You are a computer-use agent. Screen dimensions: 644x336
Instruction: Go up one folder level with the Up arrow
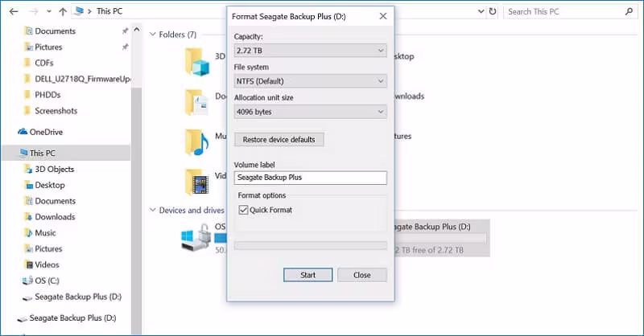(63, 11)
